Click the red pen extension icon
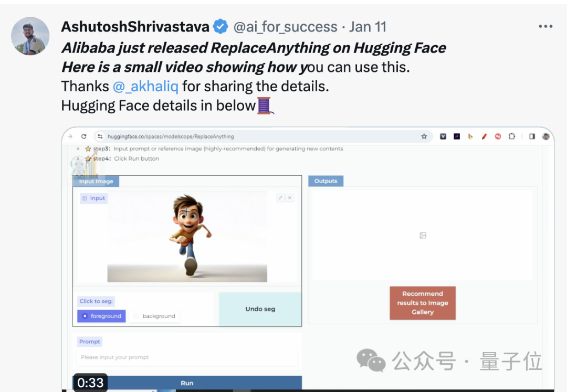The image size is (567, 392). pos(484,136)
